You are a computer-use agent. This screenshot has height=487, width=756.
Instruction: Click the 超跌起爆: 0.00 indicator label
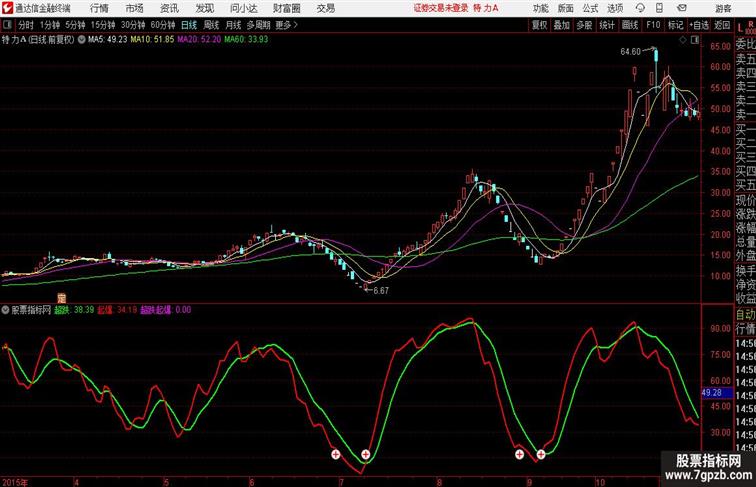[166, 310]
